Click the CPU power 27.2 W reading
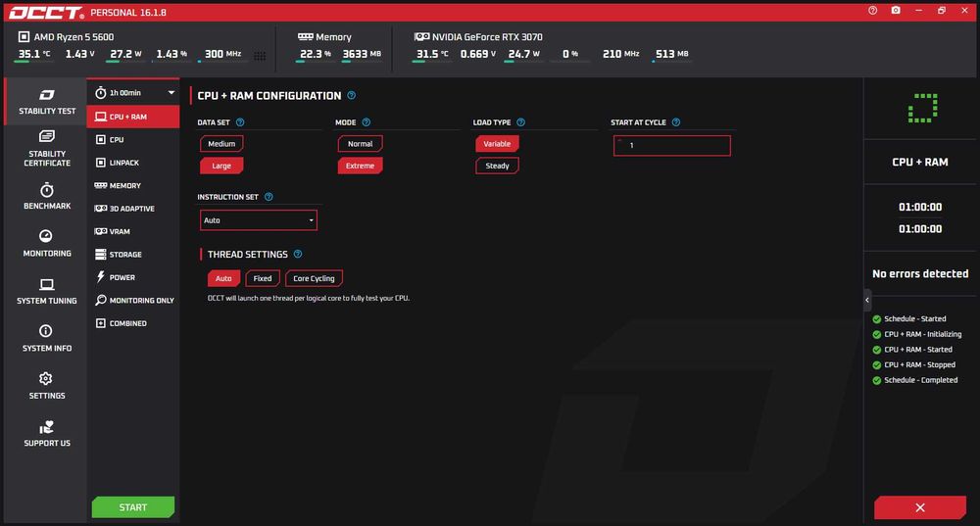The height and width of the screenshot is (526, 980). 125,54
